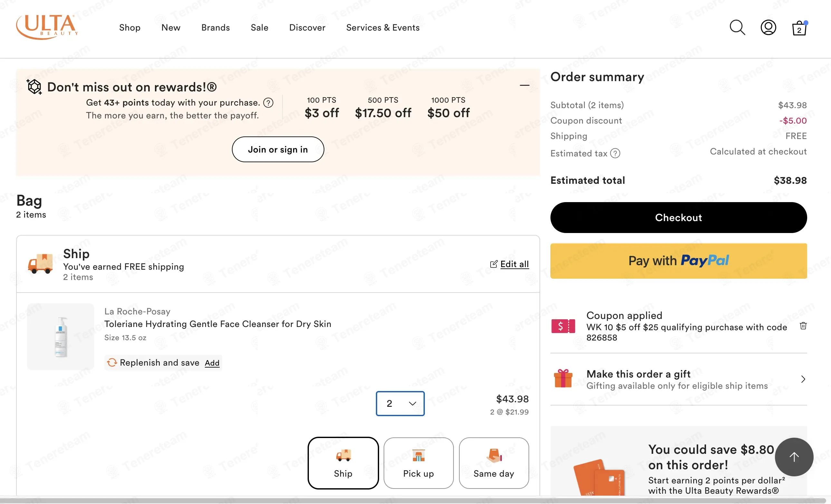The width and height of the screenshot is (831, 504).
Task: Select the Pick up fulfillment option
Action: [x=418, y=463]
